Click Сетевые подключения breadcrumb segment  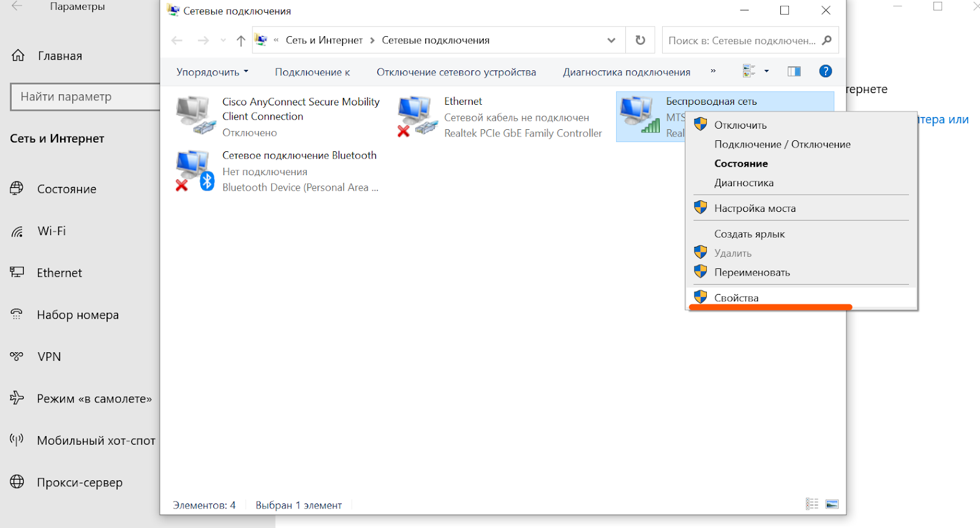tap(435, 40)
